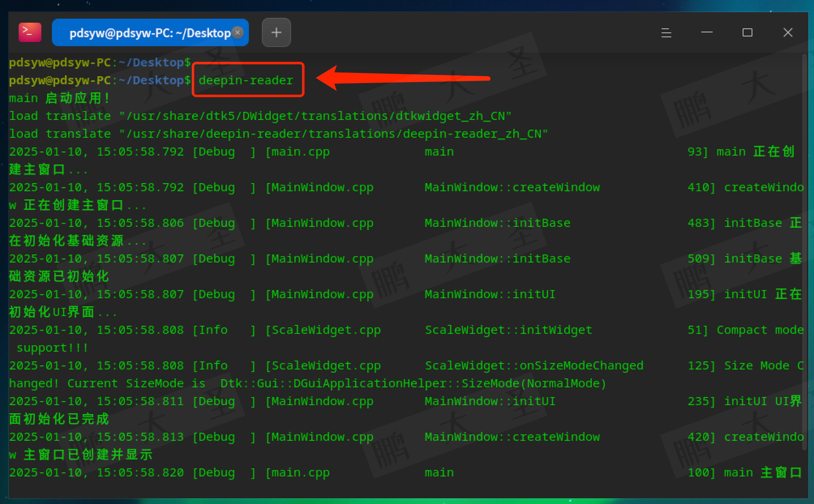Click the first empty prompt line
Viewport: 814px width, 504px height.
100,62
